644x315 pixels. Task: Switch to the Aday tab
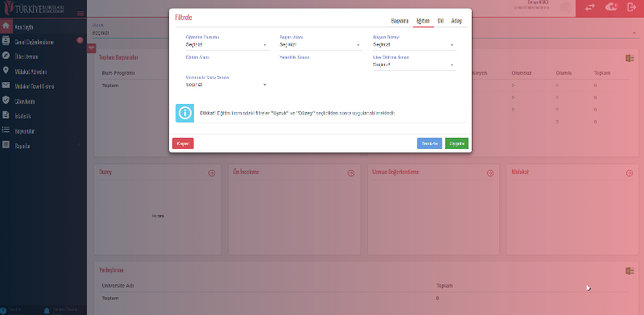(x=456, y=21)
